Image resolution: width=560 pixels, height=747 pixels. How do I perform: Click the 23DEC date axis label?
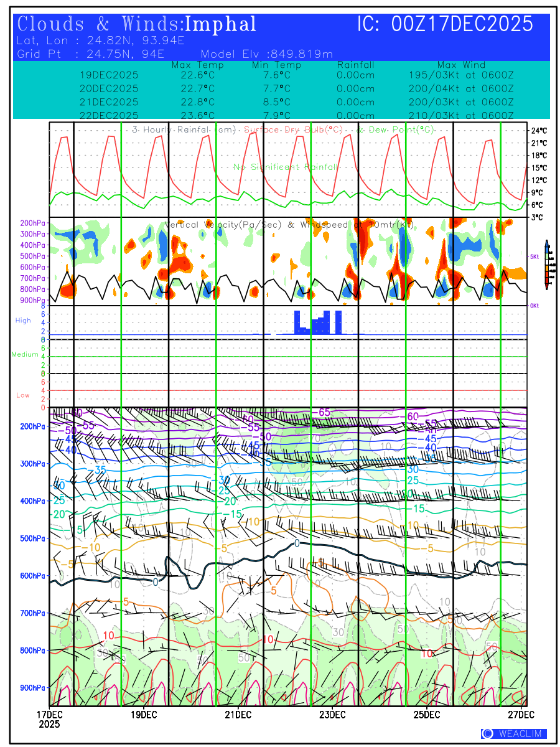[333, 713]
